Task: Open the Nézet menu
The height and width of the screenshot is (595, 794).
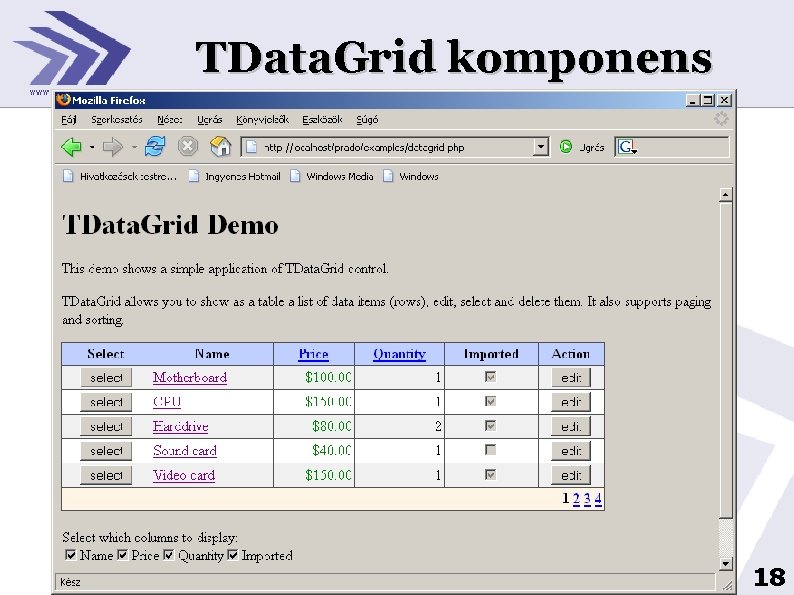Action: click(x=170, y=120)
